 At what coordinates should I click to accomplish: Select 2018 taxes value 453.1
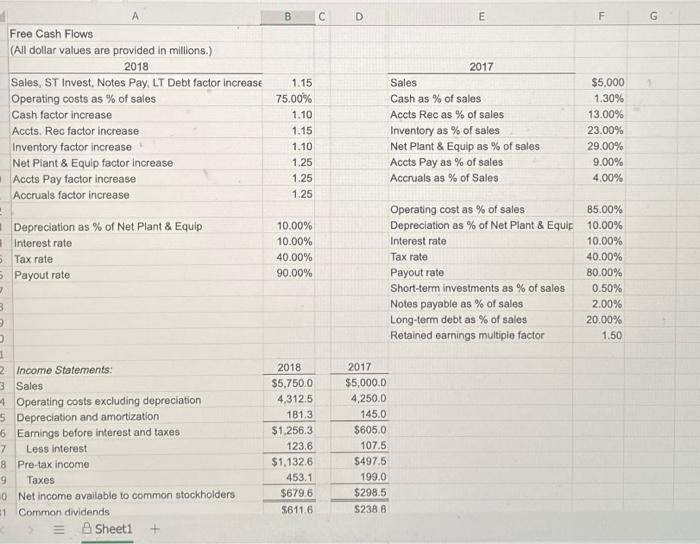click(x=299, y=478)
